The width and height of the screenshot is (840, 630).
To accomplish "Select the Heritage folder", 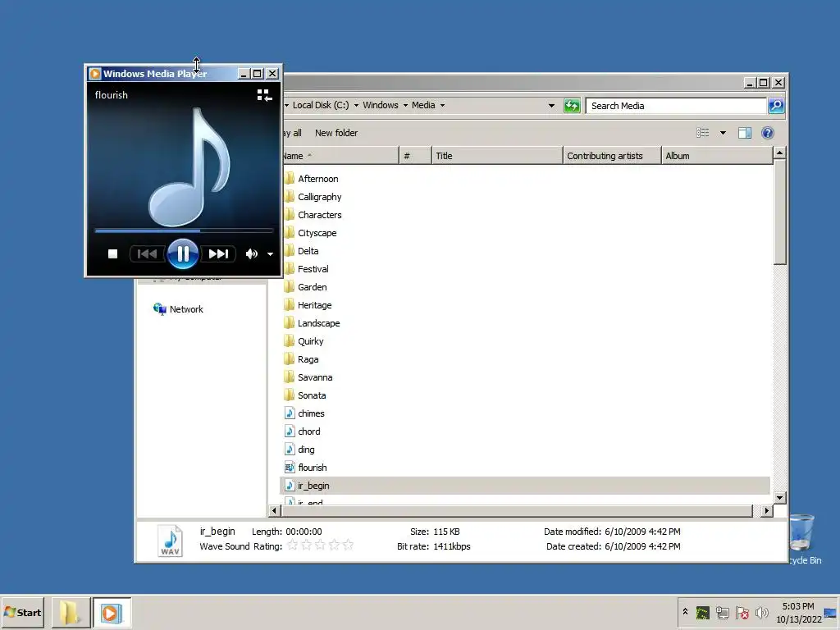I will point(314,305).
